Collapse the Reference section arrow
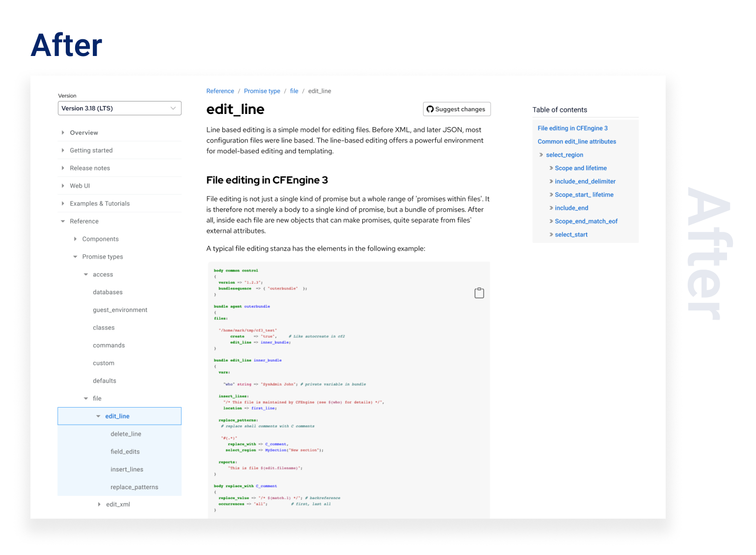The image size is (756, 555). click(63, 222)
